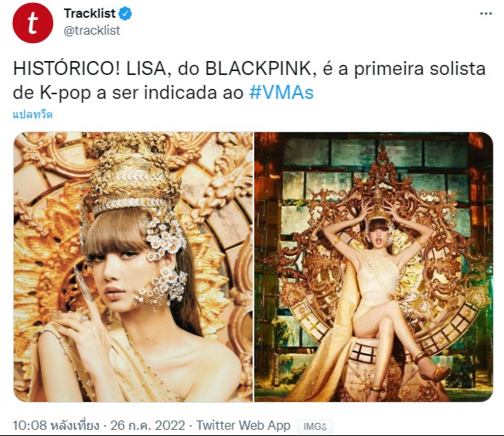Viewport: 504px width, 436px height.
Task: Open the Twitter Web App source link
Action: pyautogui.click(x=243, y=425)
